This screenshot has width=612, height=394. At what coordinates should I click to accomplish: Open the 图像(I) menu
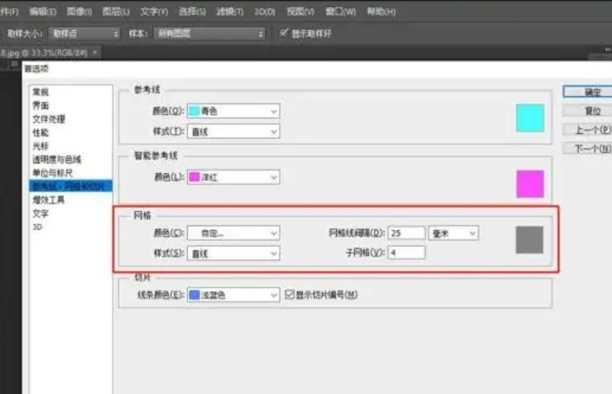point(79,12)
